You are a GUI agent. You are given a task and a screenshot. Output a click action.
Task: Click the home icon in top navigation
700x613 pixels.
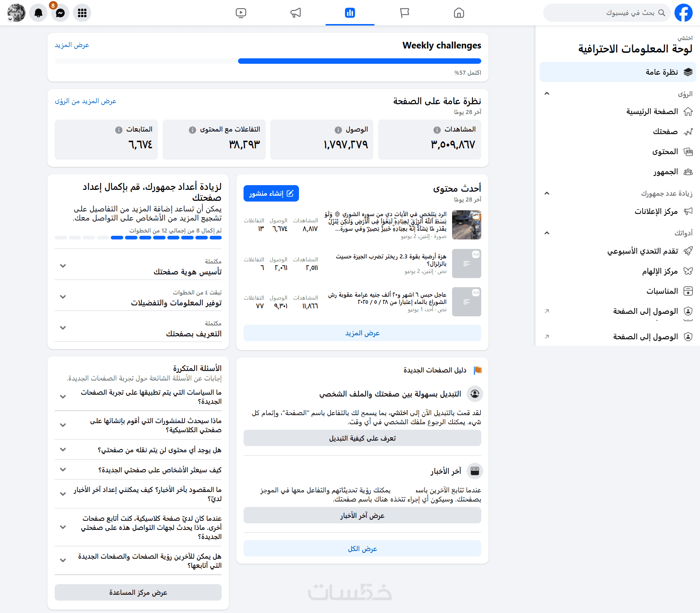[x=459, y=13]
